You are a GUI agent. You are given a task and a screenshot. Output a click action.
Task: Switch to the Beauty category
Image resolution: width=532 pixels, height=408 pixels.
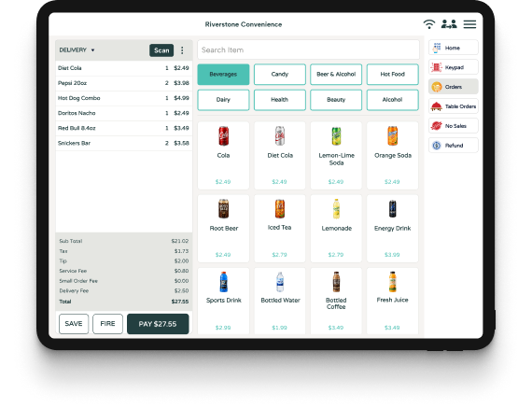pyautogui.click(x=336, y=100)
